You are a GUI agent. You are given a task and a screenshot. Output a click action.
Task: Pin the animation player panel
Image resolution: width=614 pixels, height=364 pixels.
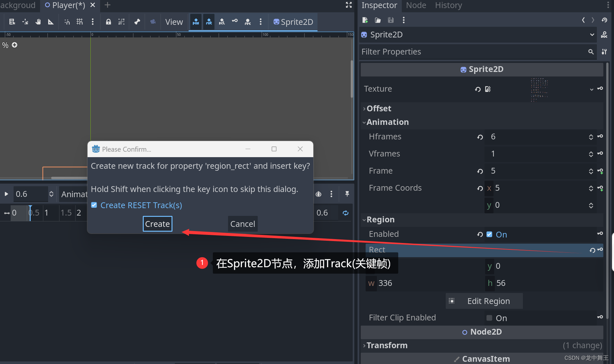coord(347,194)
